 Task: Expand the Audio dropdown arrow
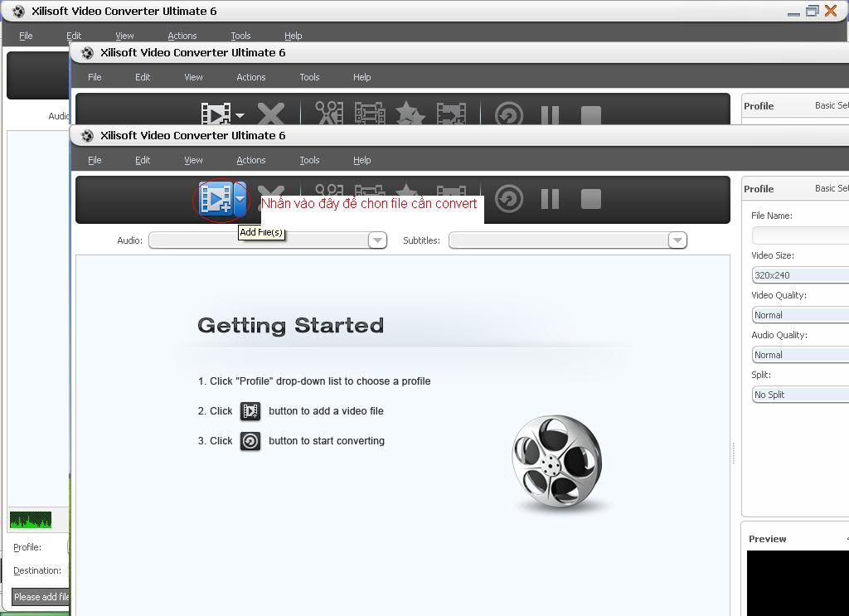click(377, 240)
